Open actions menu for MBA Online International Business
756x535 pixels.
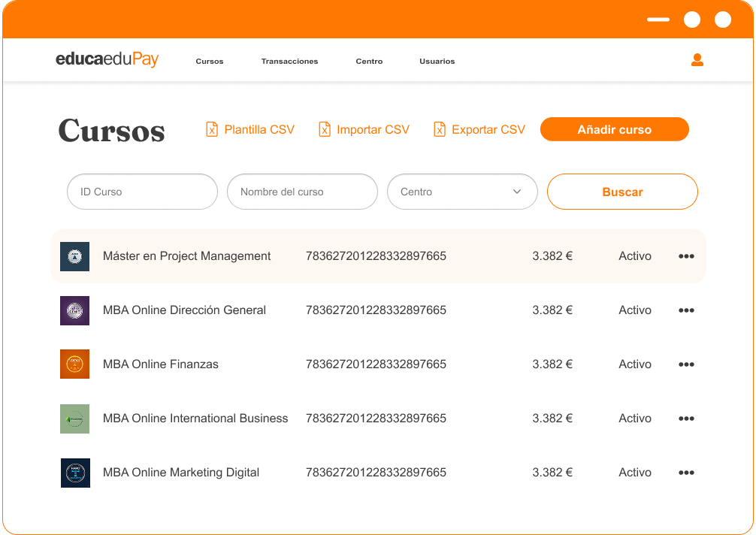tap(685, 419)
